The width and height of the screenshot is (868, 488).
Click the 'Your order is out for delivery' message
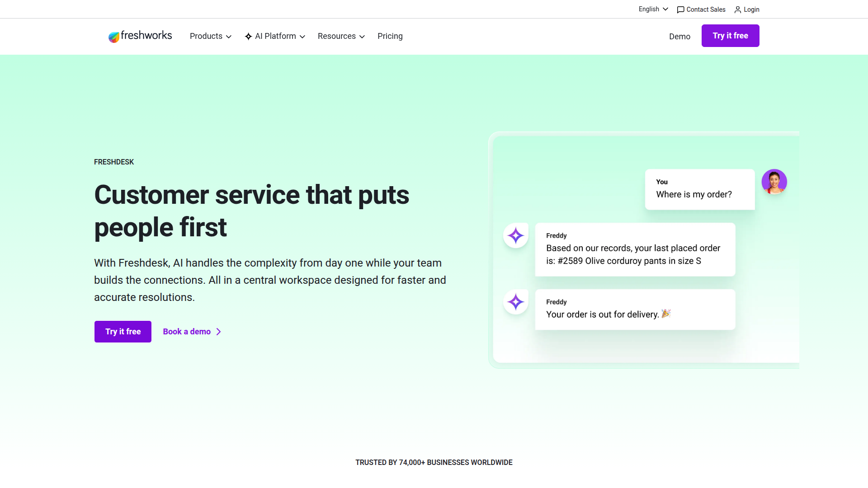[x=635, y=310]
